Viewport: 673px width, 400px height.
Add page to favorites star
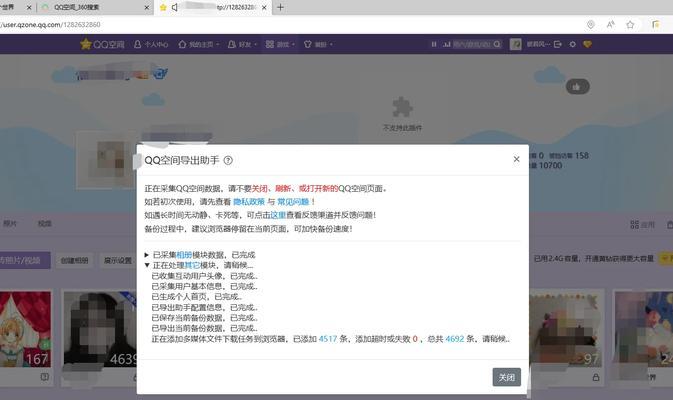point(630,24)
